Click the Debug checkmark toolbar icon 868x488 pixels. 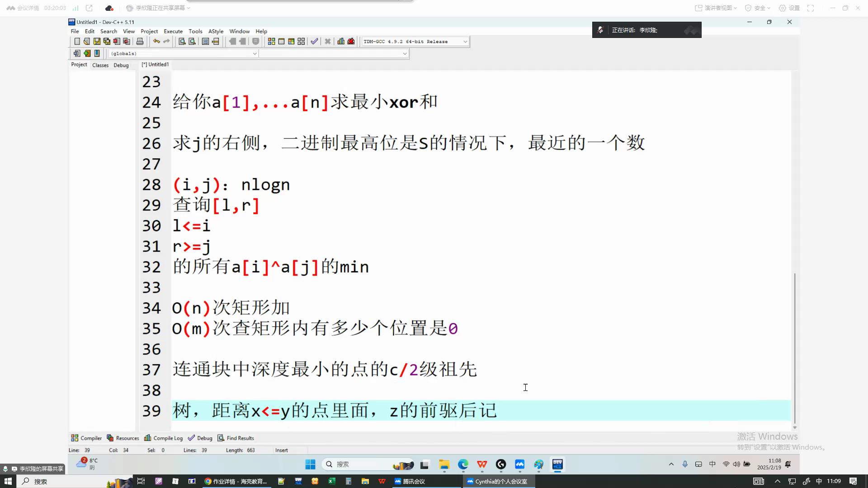[x=314, y=42]
